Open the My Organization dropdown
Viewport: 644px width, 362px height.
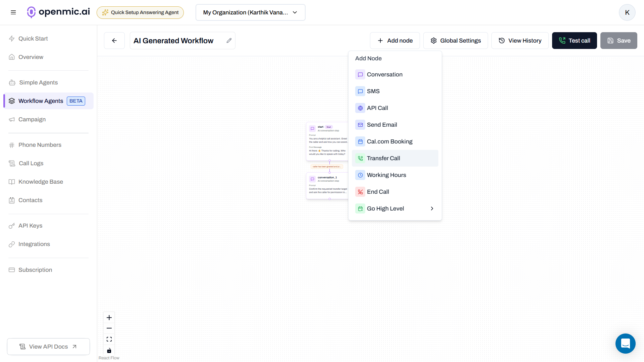(x=250, y=12)
